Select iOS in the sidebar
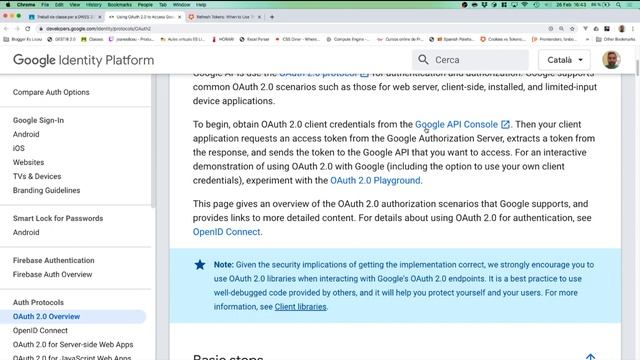Screen dimensions: 640x360 (19, 148)
